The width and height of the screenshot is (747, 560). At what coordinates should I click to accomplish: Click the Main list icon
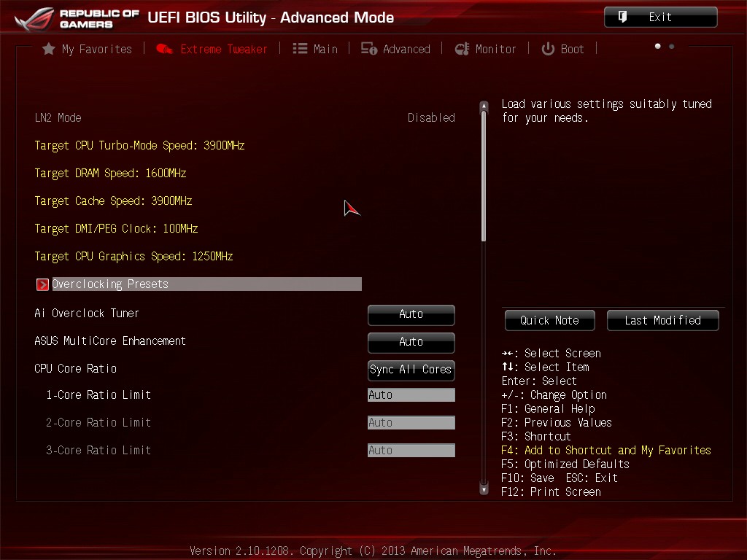300,49
